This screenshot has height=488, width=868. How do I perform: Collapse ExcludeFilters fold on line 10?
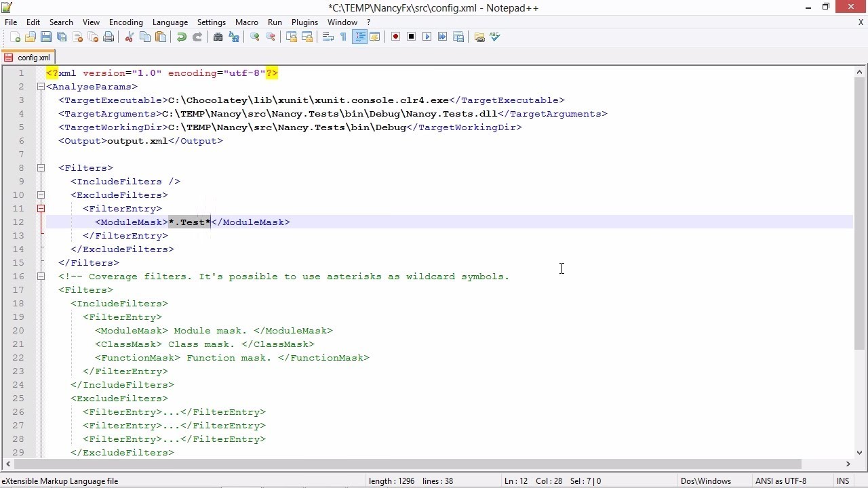(41, 195)
